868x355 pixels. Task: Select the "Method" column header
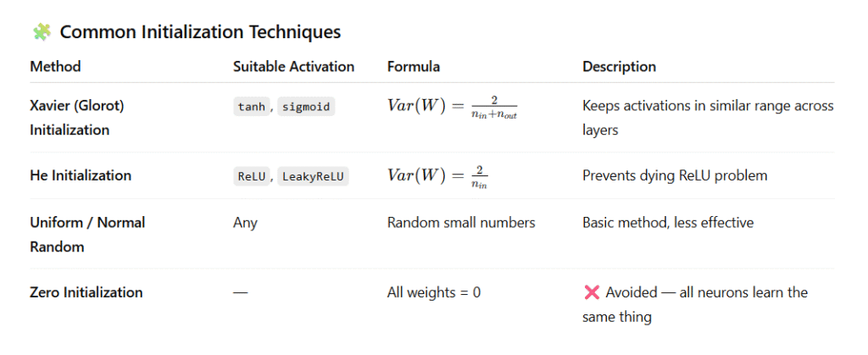pyautogui.click(x=55, y=66)
